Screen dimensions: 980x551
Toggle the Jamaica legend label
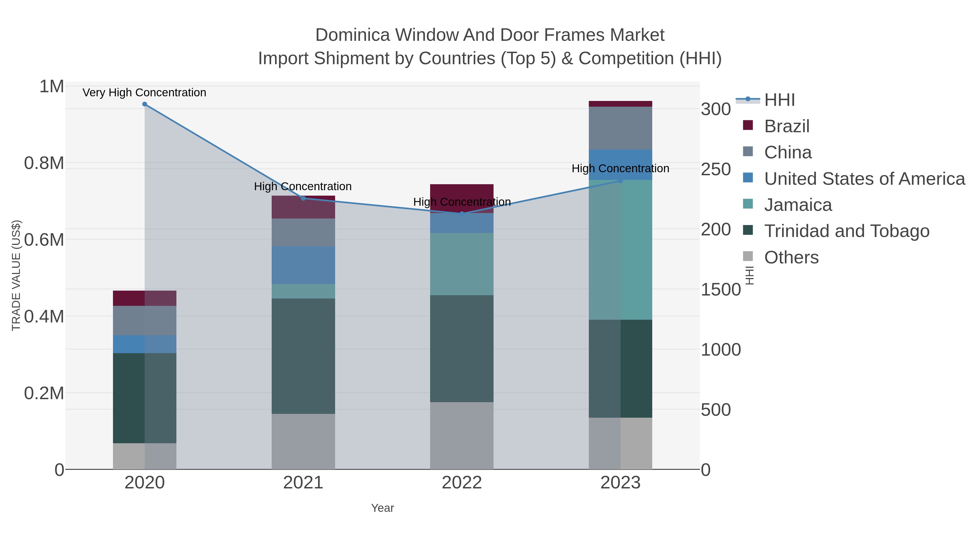798,205
